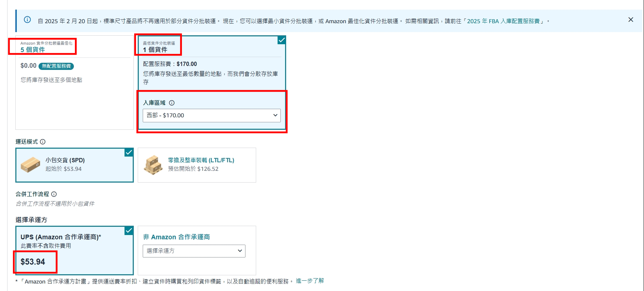Open the 2025 年 FBA 入庫配置服務費 link
The height and width of the screenshot is (291, 644).
coord(503,21)
